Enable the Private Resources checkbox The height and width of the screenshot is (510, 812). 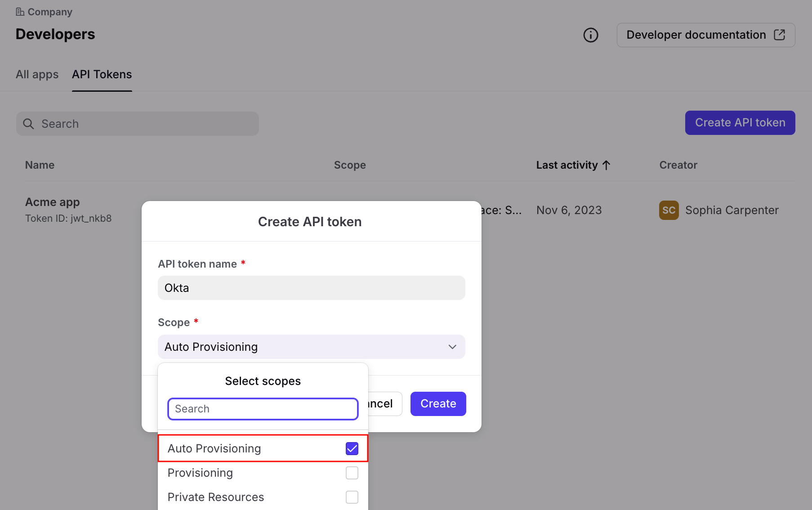click(x=352, y=497)
